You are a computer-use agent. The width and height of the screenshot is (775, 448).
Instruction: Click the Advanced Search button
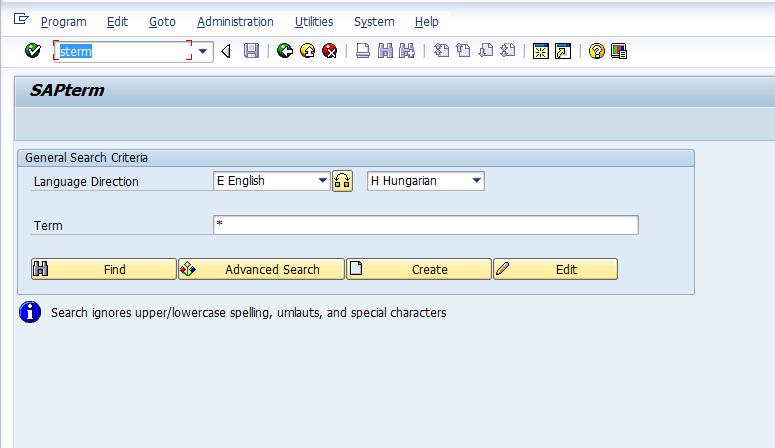coord(261,269)
